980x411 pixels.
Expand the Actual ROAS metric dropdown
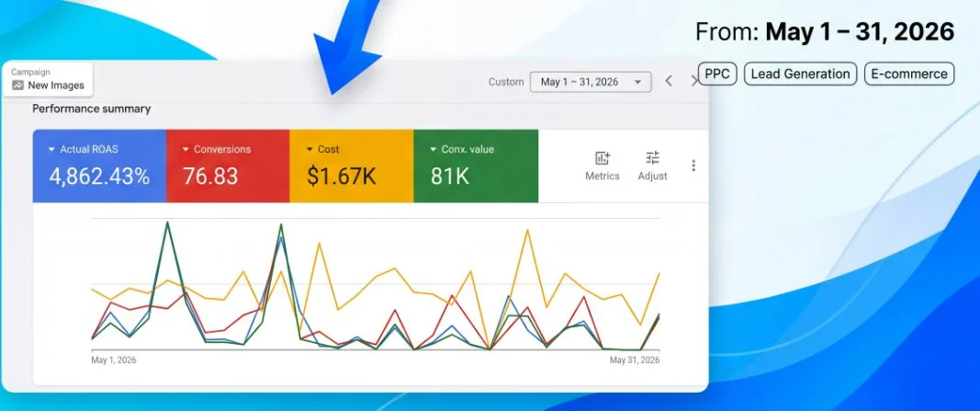pos(51,150)
